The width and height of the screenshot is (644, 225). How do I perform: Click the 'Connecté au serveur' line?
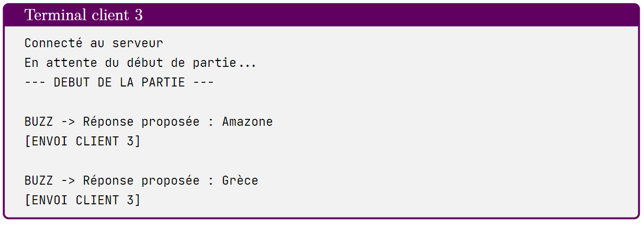pyautogui.click(x=94, y=43)
